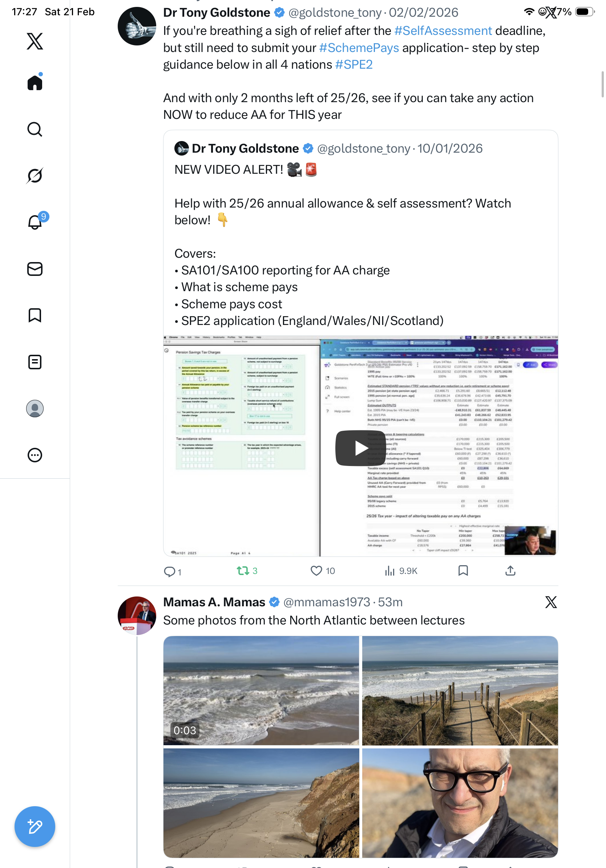Image resolution: width=606 pixels, height=868 pixels.
Task: Open Notifications bell with 9 badge
Action: pyautogui.click(x=35, y=222)
